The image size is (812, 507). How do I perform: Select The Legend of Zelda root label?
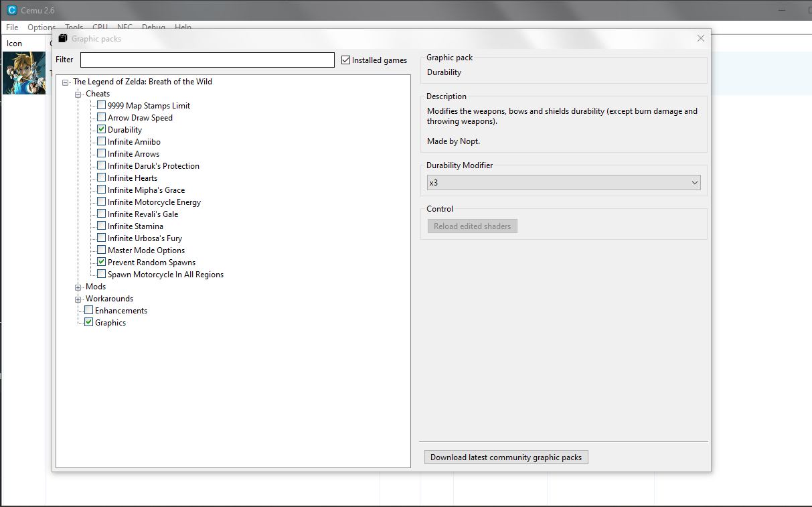(143, 81)
